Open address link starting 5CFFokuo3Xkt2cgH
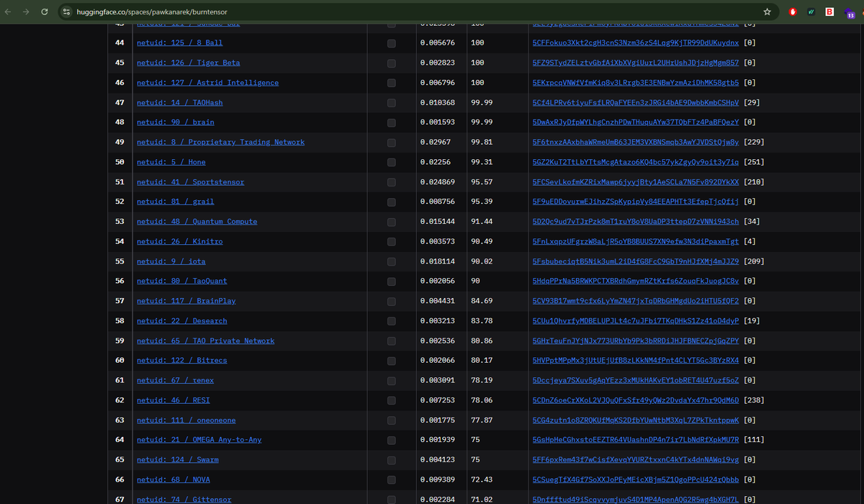This screenshot has width=864, height=504. point(636,43)
